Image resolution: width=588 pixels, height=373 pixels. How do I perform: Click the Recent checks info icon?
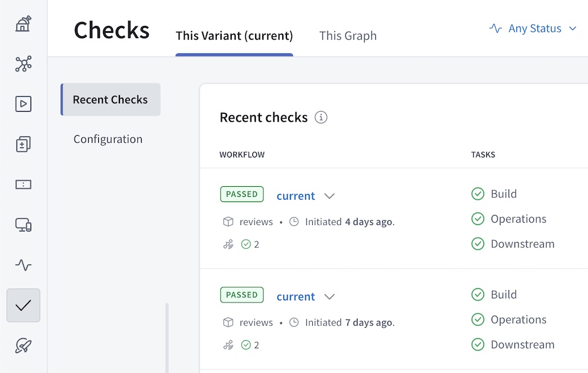coord(321,117)
